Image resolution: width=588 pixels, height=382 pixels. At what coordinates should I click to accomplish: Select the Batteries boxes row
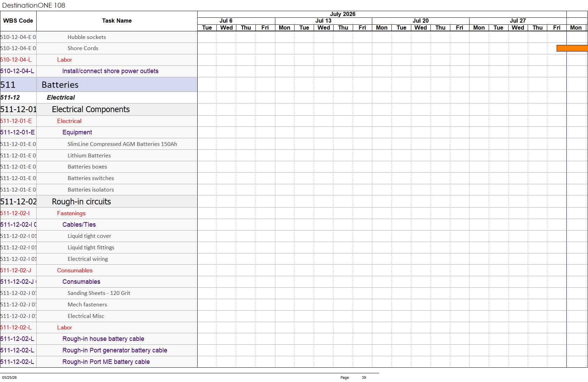(99, 167)
